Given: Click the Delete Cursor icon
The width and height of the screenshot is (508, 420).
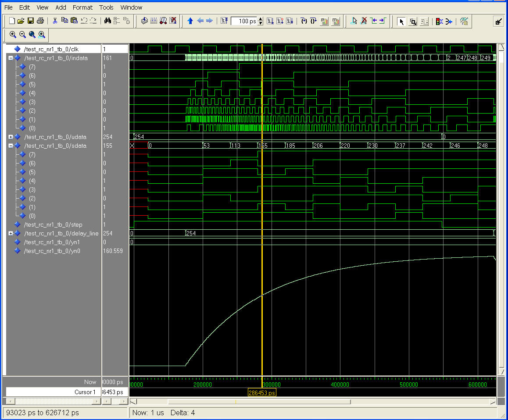Looking at the screenshot, I should pyautogui.click(x=364, y=21).
